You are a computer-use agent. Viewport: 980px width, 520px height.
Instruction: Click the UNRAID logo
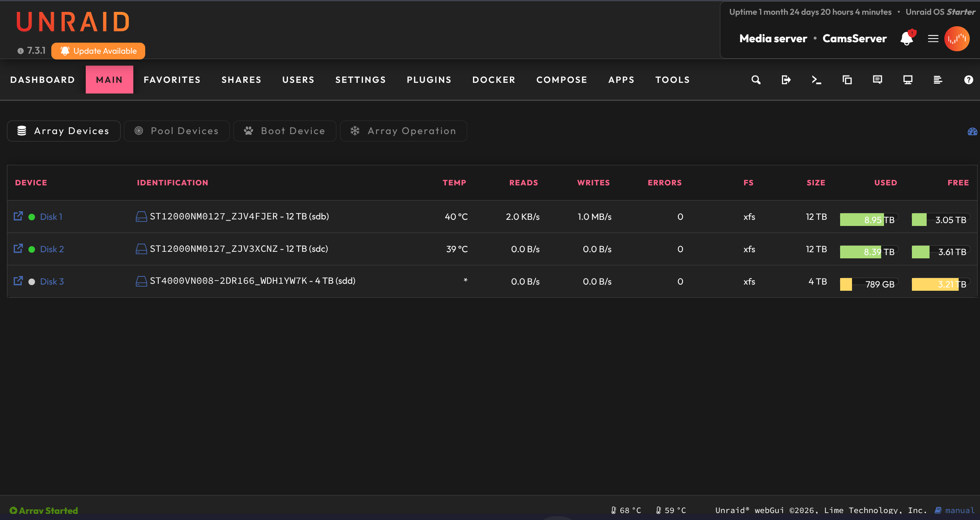click(73, 22)
